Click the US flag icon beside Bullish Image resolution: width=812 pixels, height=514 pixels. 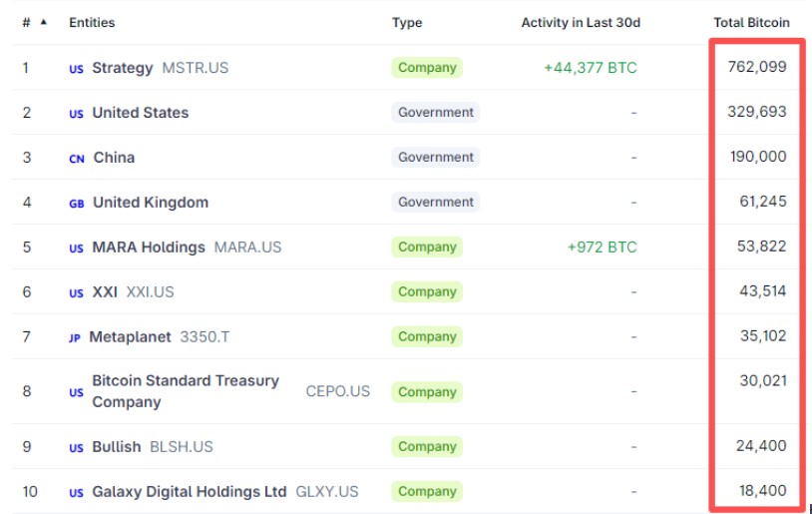tap(76, 448)
